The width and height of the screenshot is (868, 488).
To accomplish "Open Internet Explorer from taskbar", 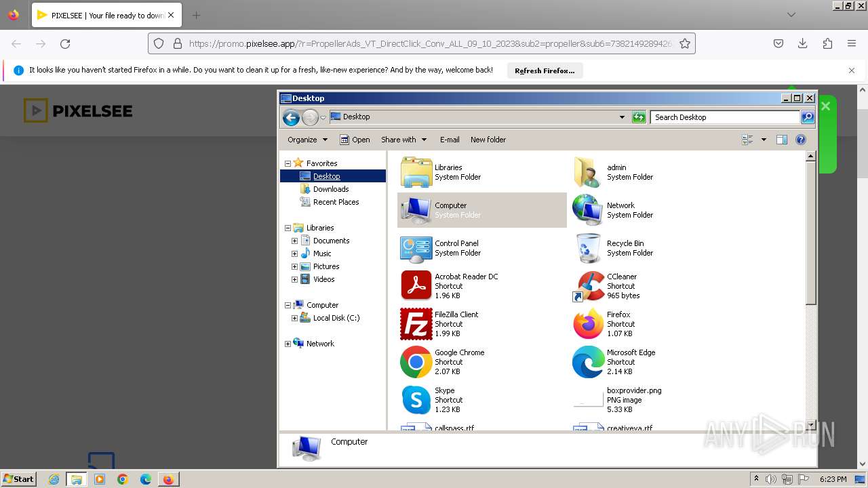I will pos(54,479).
